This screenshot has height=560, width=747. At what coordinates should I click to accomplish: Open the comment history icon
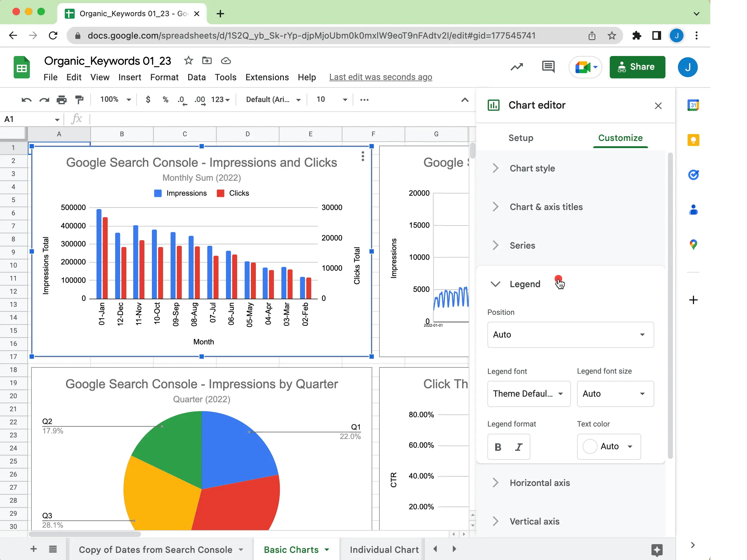(548, 67)
